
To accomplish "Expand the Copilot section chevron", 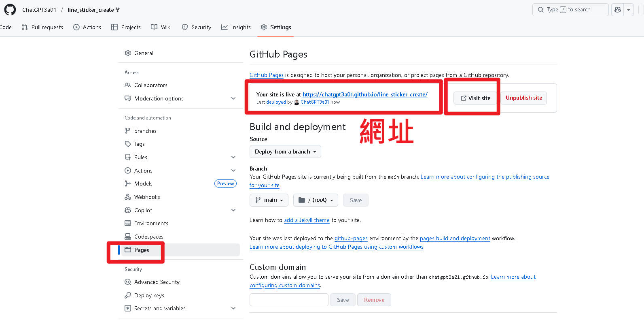I will pos(233,210).
